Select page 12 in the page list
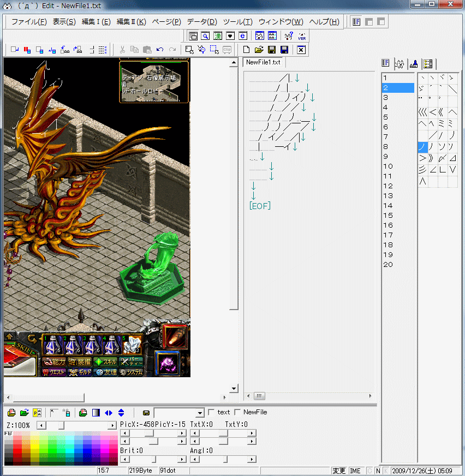The width and height of the screenshot is (465, 476). tap(398, 186)
